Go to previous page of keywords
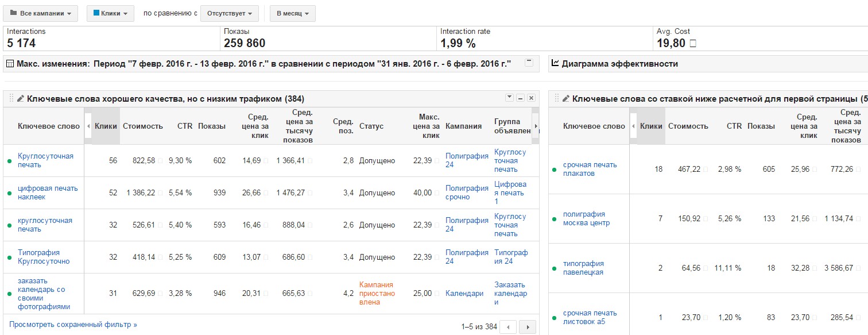The width and height of the screenshot is (868, 335). coord(507,327)
